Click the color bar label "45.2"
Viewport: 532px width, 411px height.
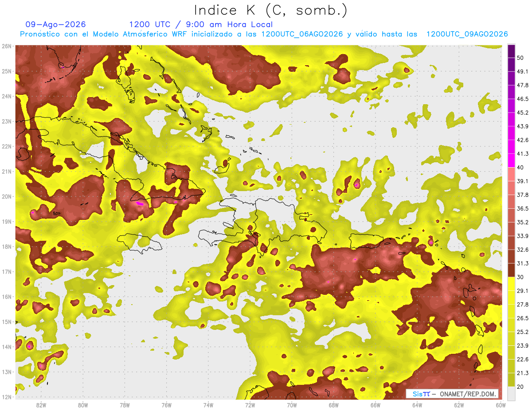(x=522, y=113)
